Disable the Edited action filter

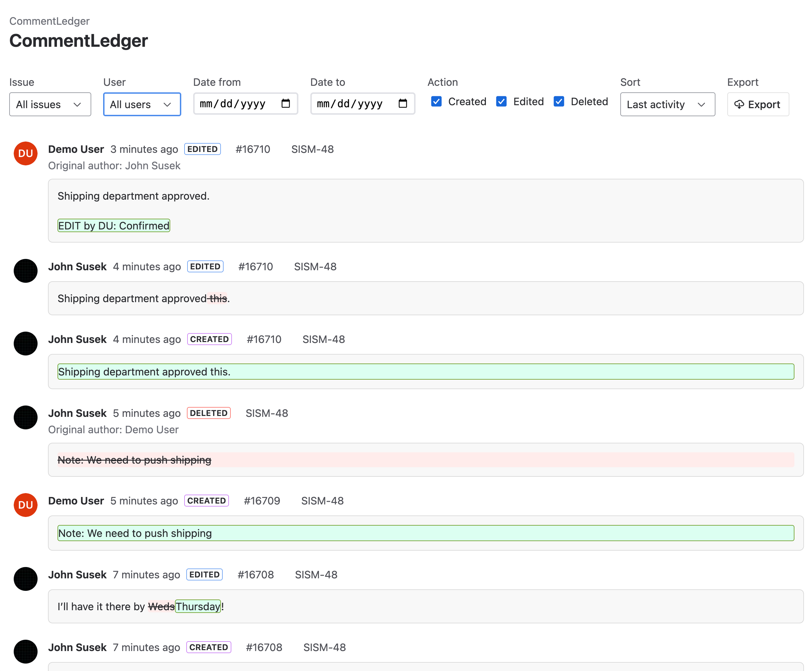click(x=501, y=102)
